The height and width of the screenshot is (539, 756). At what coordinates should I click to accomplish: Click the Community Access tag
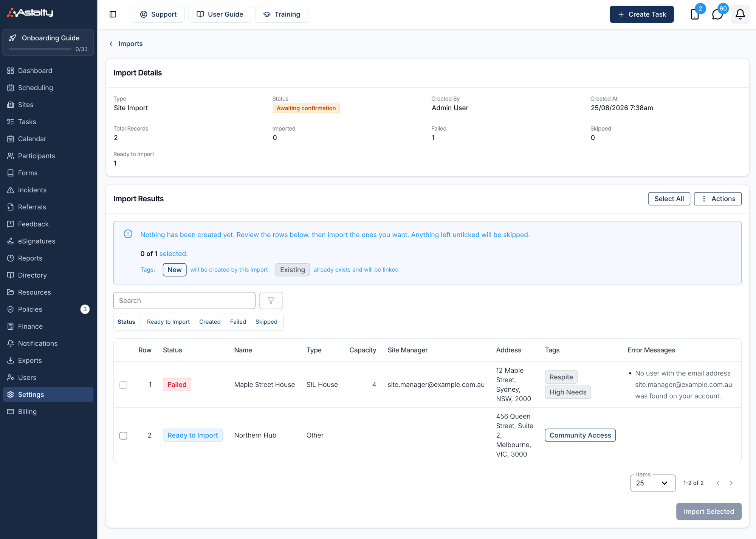pos(580,435)
